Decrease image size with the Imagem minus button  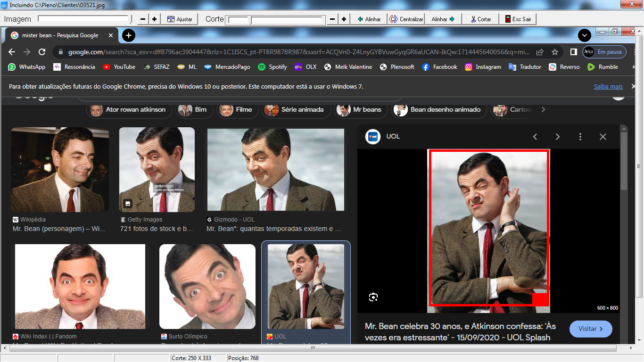(143, 19)
